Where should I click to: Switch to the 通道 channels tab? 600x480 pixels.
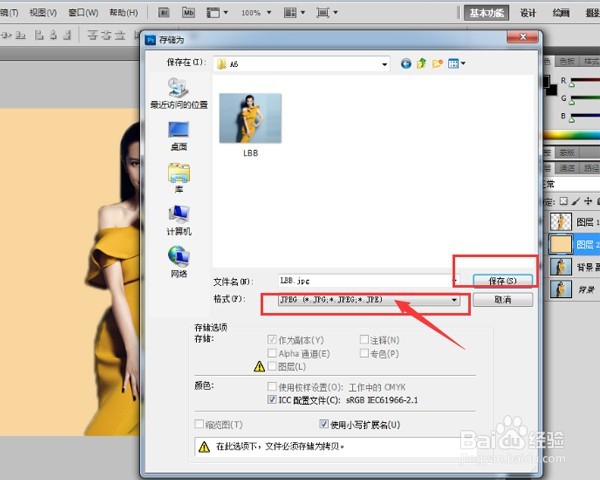tap(567, 168)
